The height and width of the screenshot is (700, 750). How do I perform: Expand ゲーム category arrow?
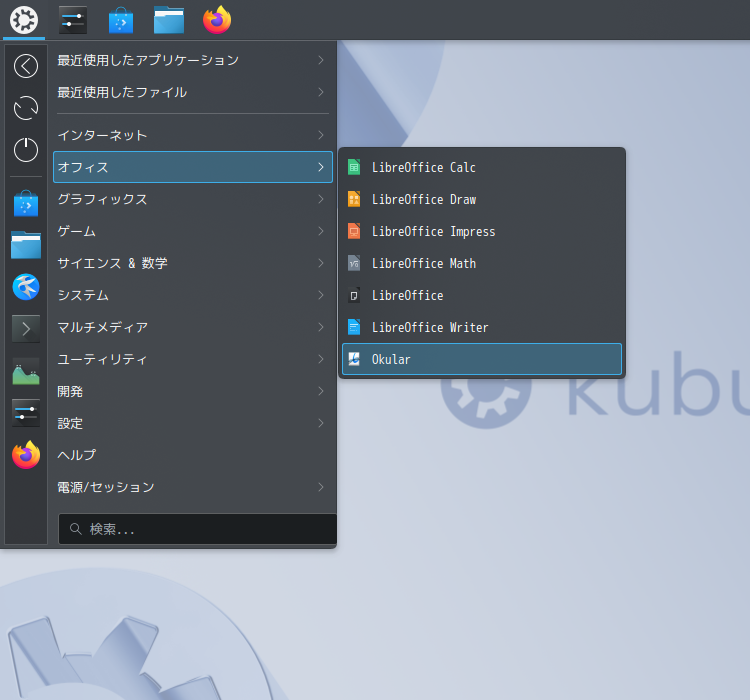click(321, 231)
